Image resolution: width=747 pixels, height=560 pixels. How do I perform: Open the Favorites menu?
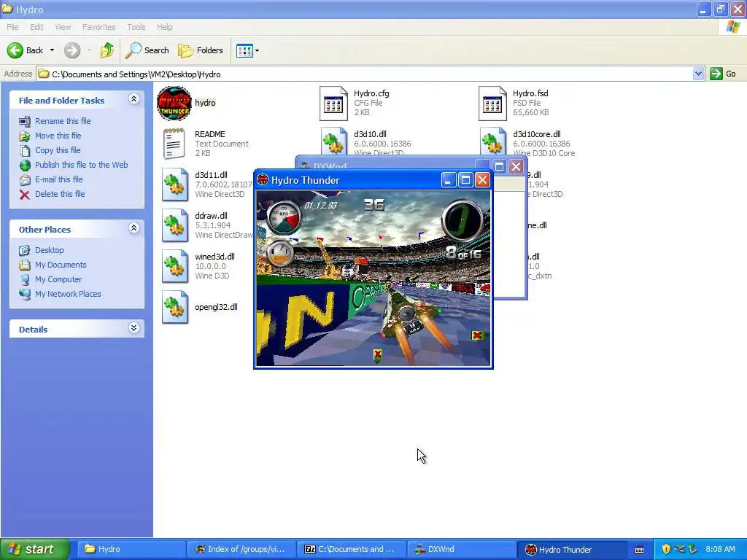[99, 27]
